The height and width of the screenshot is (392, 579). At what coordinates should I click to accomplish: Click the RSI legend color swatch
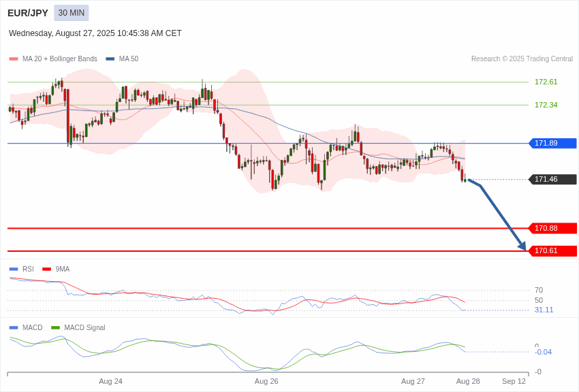(14, 269)
